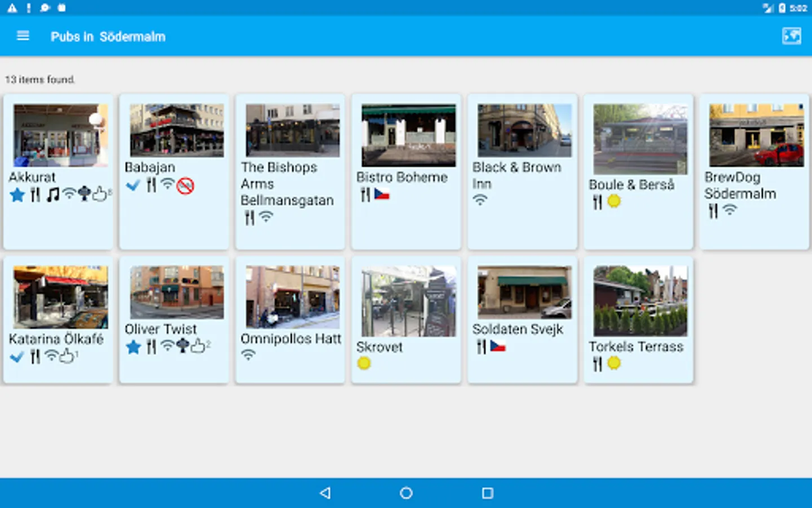Open the Akkurat pub photo
The width and height of the screenshot is (812, 508).
[61, 135]
